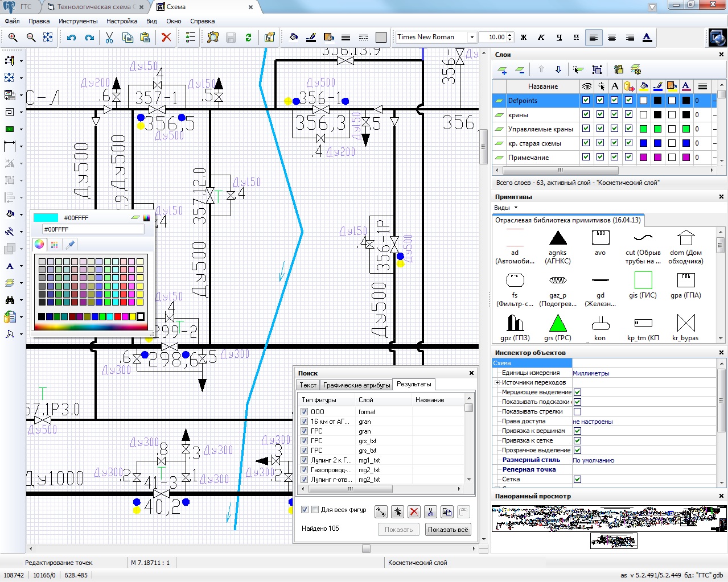Switch to Графические атрибуты tab
The width and height of the screenshot is (728, 582).
(356, 385)
